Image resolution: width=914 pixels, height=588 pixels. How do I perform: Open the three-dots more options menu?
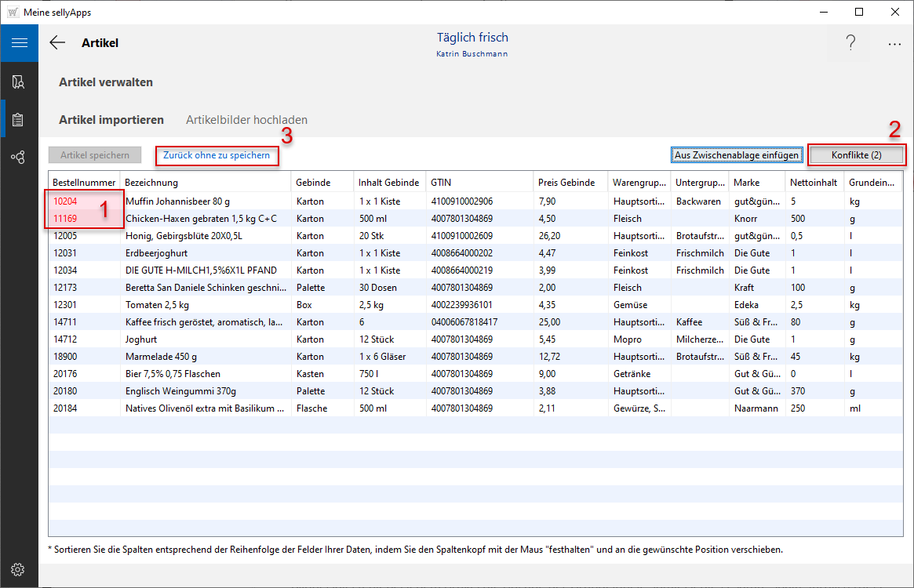[x=894, y=45]
